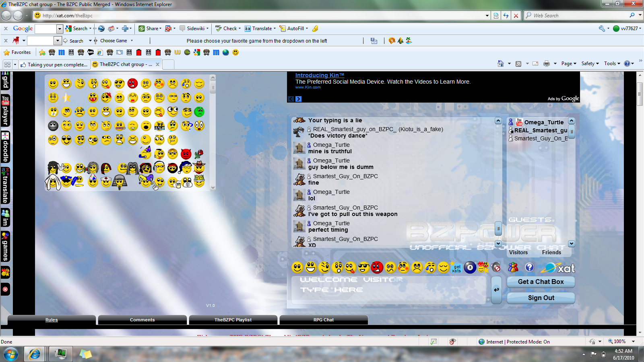The height and width of the screenshot is (362, 644).
Task: Click the chat messages scrollbar handle
Action: [498, 228]
